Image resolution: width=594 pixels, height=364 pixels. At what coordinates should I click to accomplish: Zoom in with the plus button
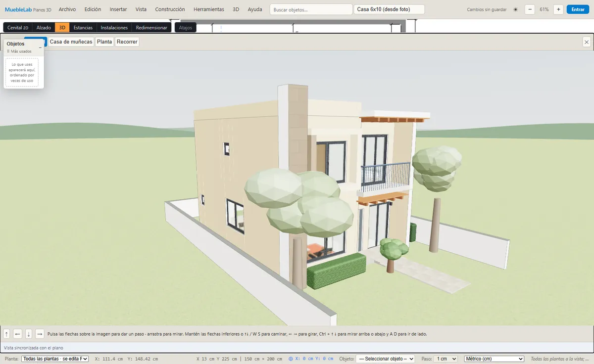tap(558, 9)
